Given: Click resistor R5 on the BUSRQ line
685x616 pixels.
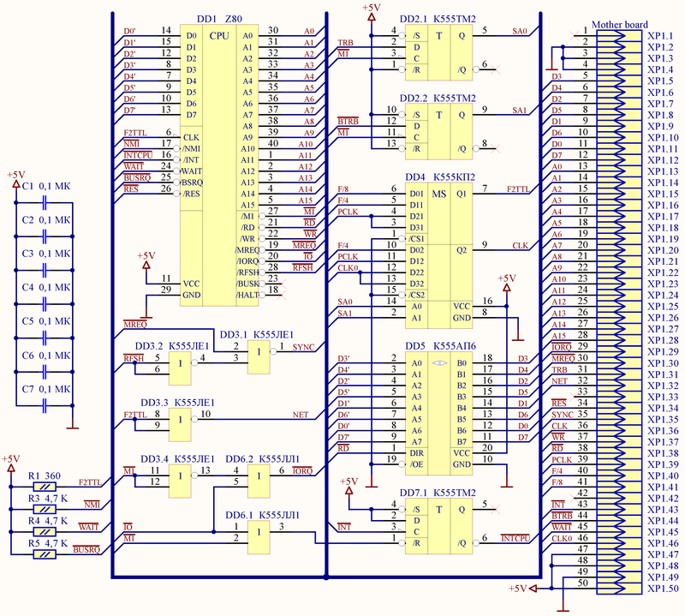Looking at the screenshot, I should (44, 553).
